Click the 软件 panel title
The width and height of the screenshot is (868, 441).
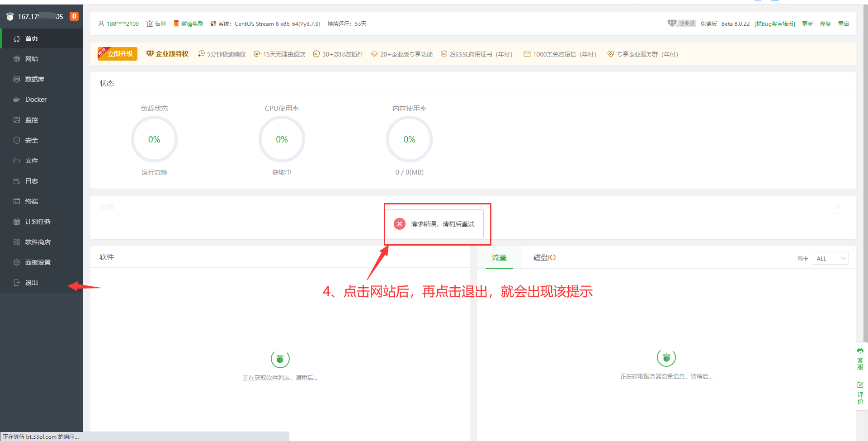[107, 257]
